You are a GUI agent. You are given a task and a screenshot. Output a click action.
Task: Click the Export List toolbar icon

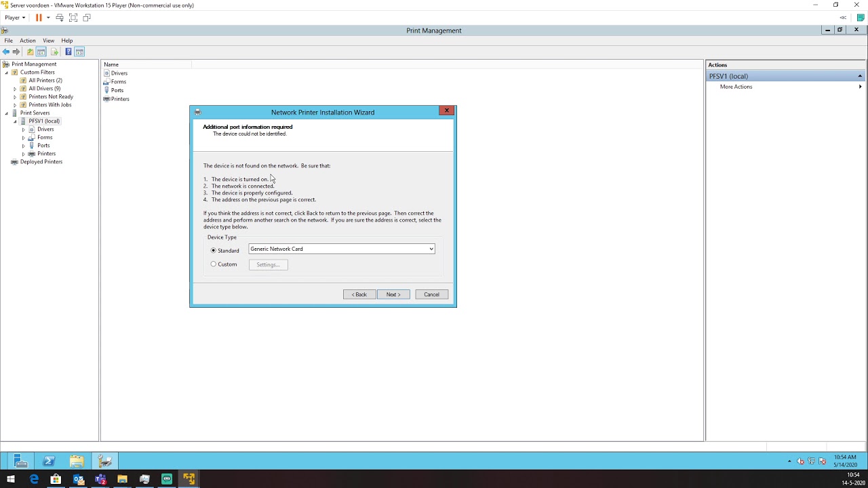click(x=55, y=52)
